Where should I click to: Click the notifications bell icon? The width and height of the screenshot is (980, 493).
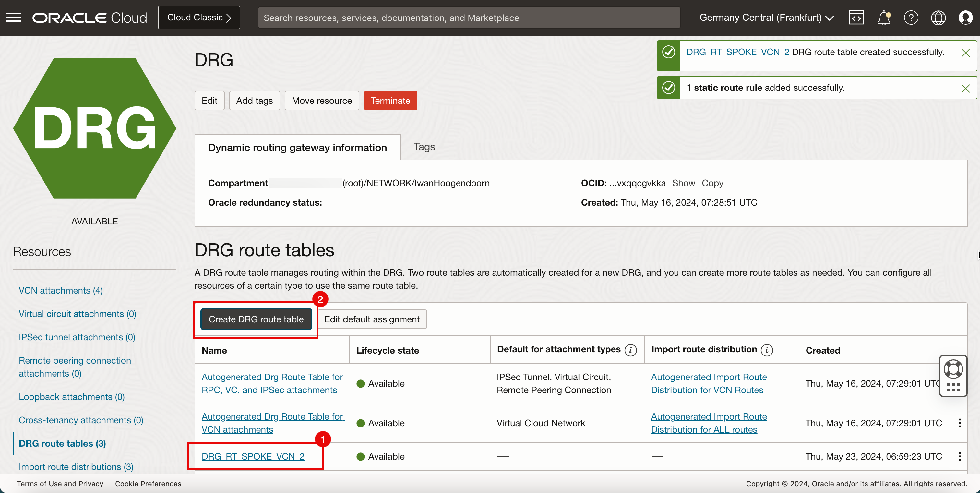point(884,18)
